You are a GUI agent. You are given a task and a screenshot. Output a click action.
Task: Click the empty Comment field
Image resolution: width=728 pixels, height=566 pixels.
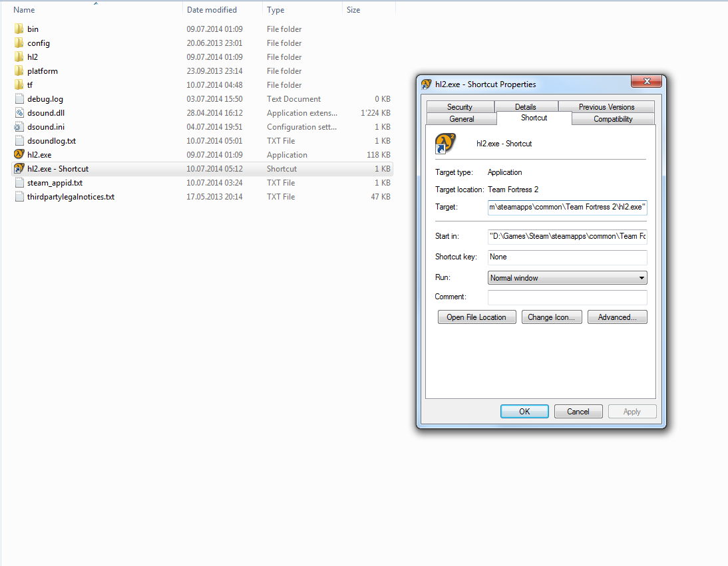[x=568, y=297]
